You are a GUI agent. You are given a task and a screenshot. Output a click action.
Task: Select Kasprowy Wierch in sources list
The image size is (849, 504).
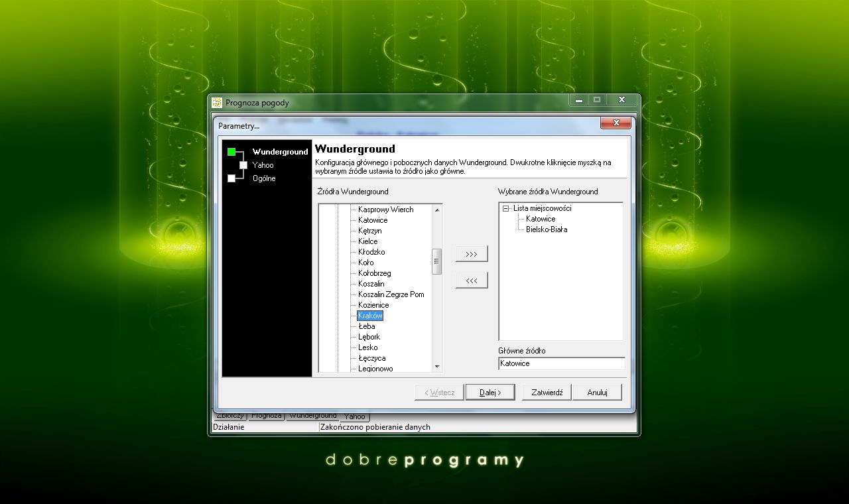385,210
